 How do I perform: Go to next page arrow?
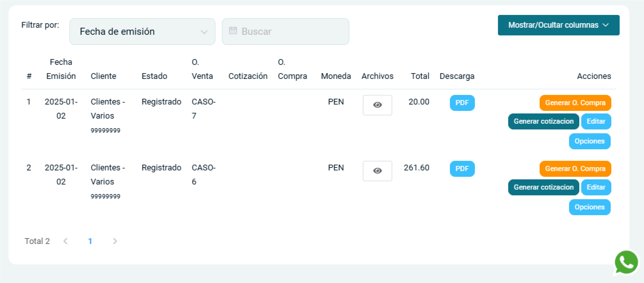tap(115, 241)
